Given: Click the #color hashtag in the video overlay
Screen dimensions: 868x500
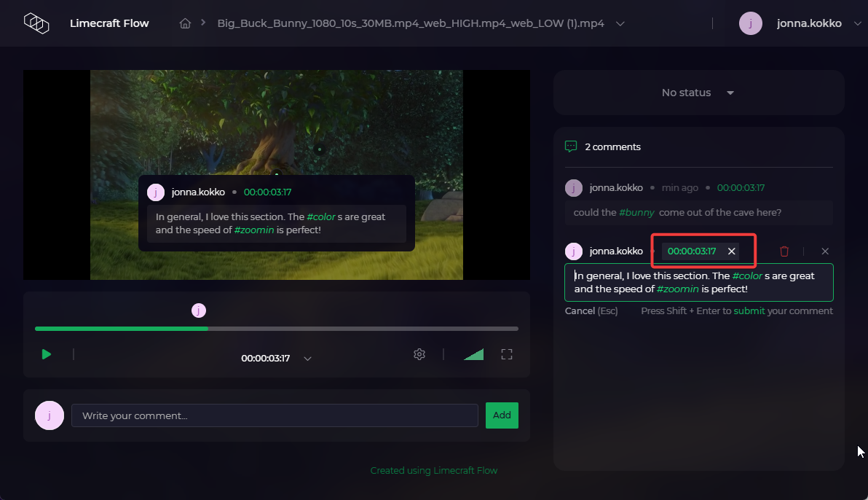Looking at the screenshot, I should 321,216.
